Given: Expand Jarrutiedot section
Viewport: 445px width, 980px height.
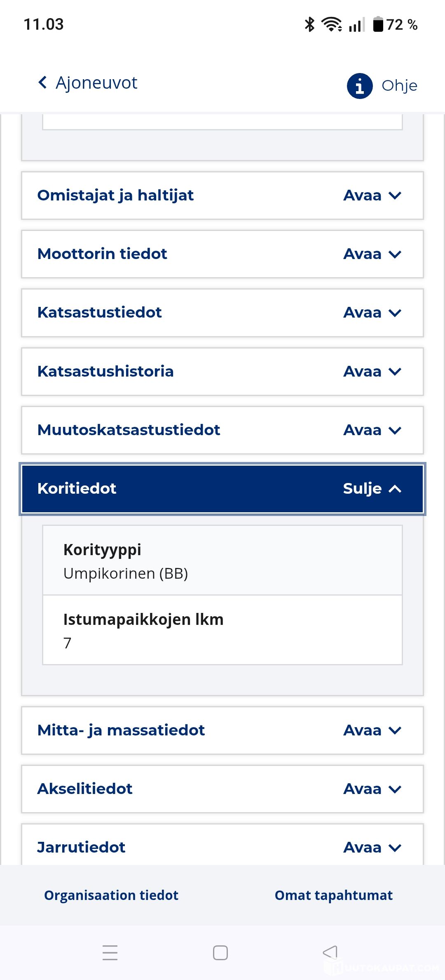Looking at the screenshot, I should tap(222, 847).
